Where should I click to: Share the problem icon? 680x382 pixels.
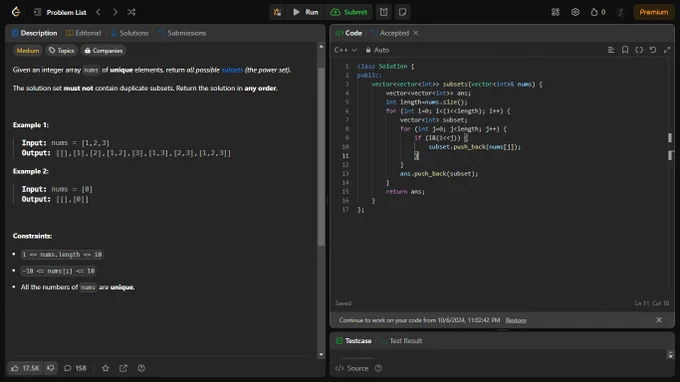point(123,368)
